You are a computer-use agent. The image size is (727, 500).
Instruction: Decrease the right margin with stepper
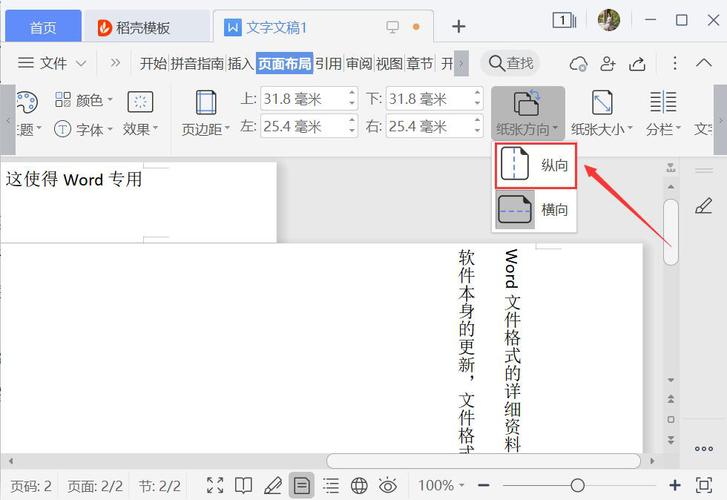pyautogui.click(x=478, y=132)
